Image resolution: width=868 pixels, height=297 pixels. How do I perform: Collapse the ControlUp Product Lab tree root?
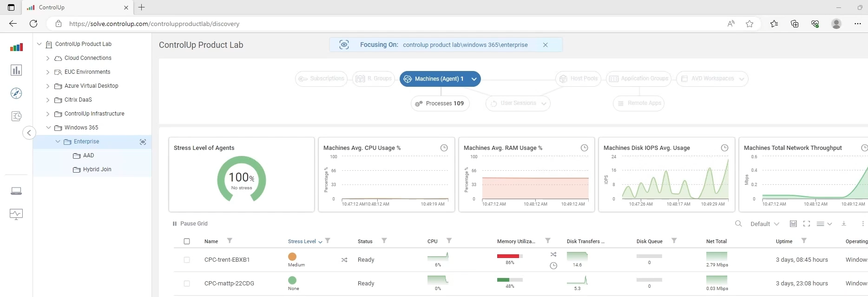[39, 44]
